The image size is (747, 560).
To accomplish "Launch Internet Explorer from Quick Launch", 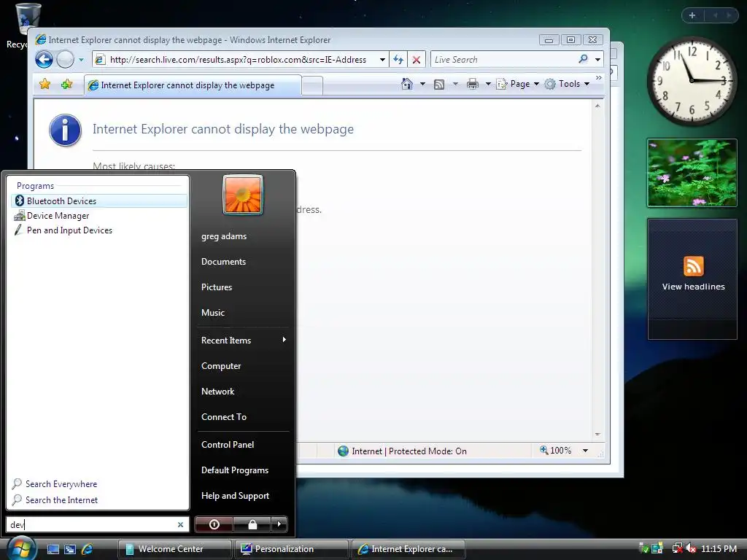I will click(x=87, y=549).
